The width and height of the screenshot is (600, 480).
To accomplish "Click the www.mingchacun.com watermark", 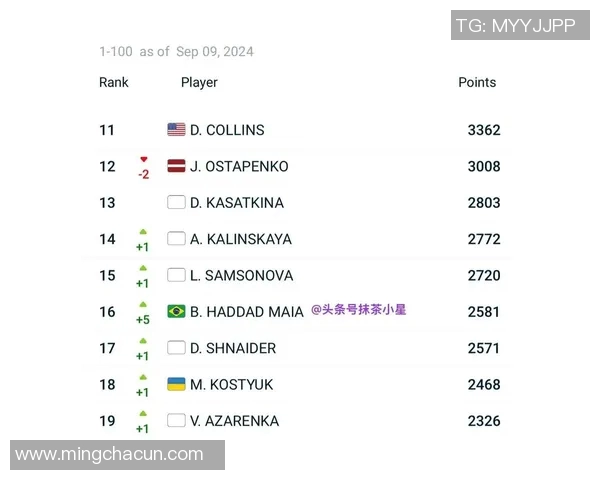I will pyautogui.click(x=110, y=454).
